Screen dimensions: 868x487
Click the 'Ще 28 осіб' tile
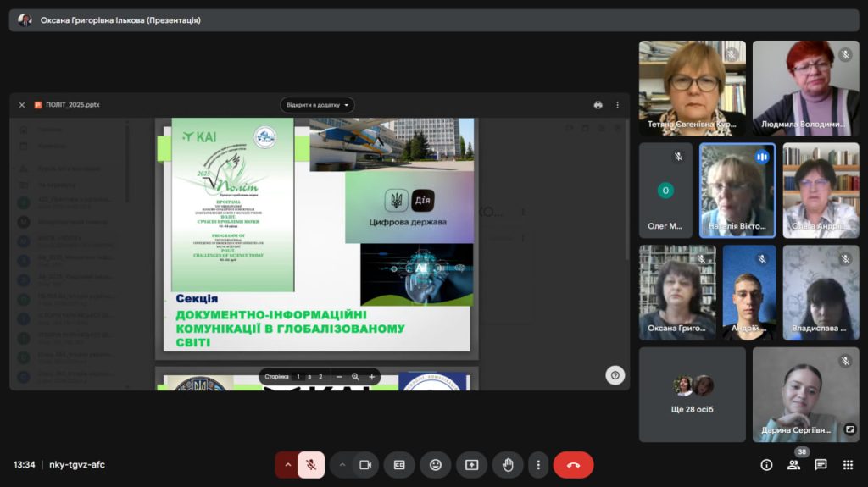click(x=693, y=394)
